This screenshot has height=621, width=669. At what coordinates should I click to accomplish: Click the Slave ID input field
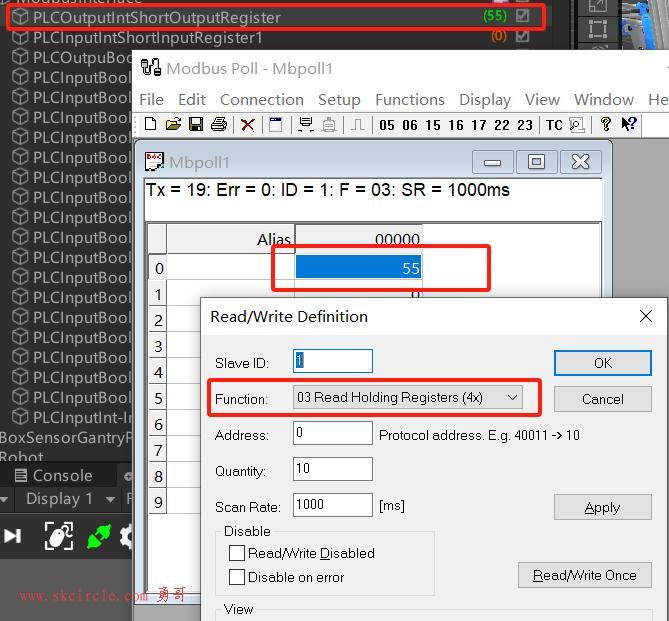333,361
